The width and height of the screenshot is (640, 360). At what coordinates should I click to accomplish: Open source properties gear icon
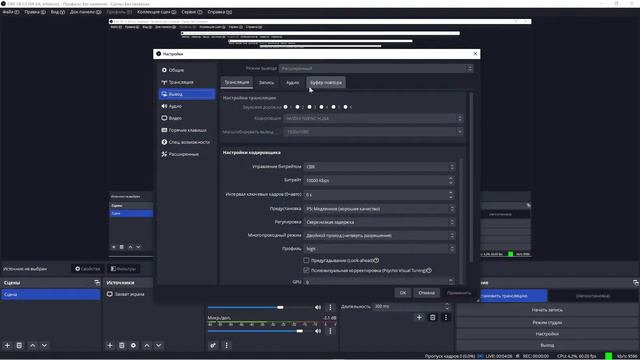coord(133,345)
